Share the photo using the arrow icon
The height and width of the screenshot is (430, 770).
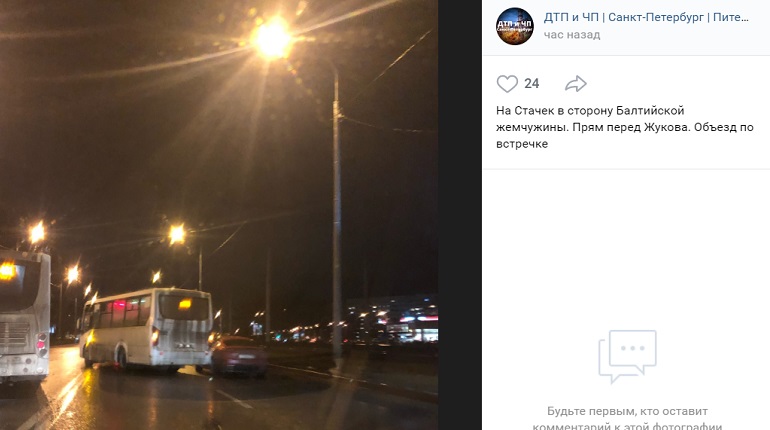pyautogui.click(x=576, y=83)
